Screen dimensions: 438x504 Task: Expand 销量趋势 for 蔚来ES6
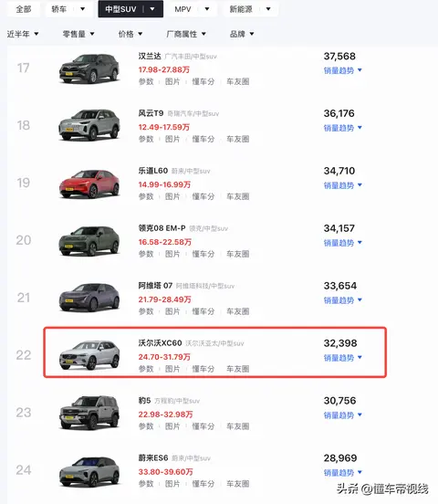342,473
